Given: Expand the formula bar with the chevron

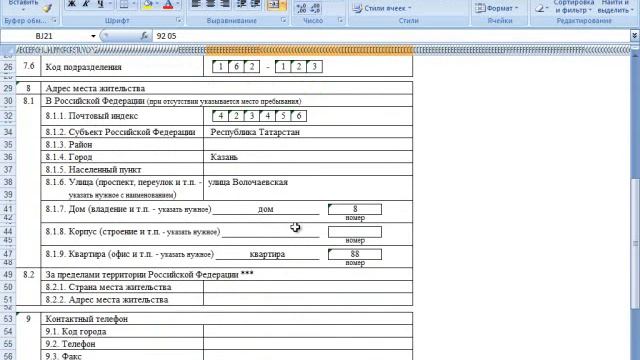Looking at the screenshot, I should tap(634, 36).
